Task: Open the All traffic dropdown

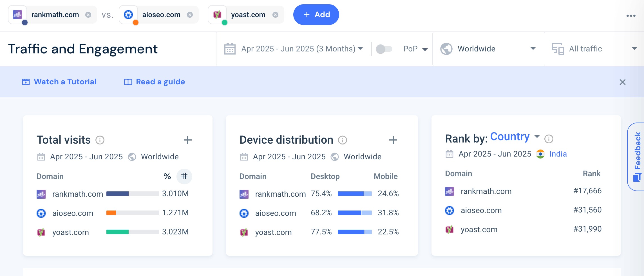Action: coord(594,49)
